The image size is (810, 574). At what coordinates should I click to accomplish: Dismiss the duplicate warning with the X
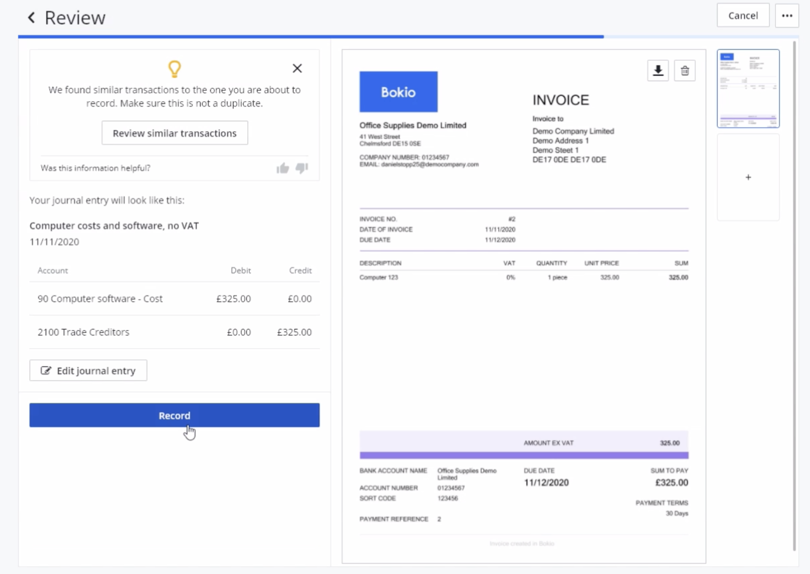297,68
